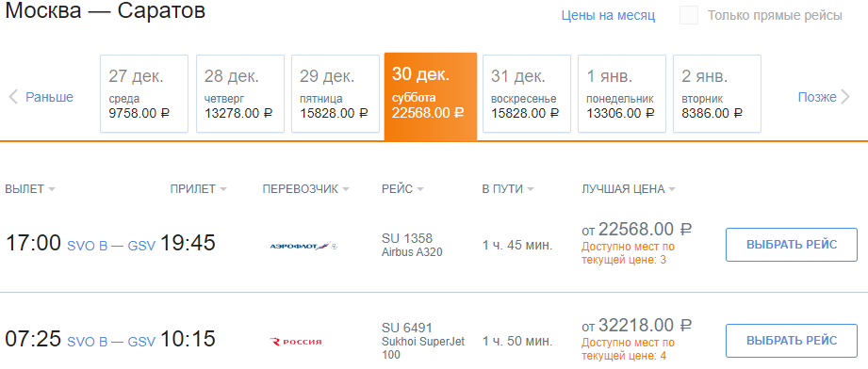868x369 pixels.
Task: Click the left arrow next to Раньше
Action: pyautogui.click(x=13, y=97)
